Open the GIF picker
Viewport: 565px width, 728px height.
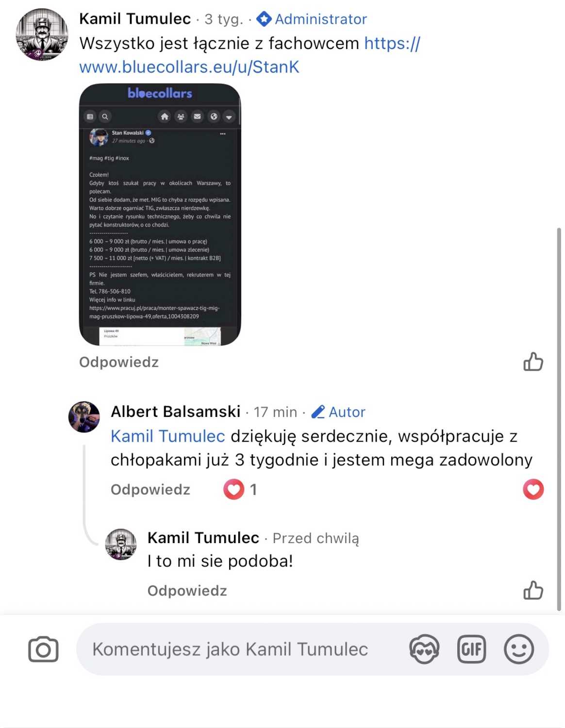pos(471,649)
